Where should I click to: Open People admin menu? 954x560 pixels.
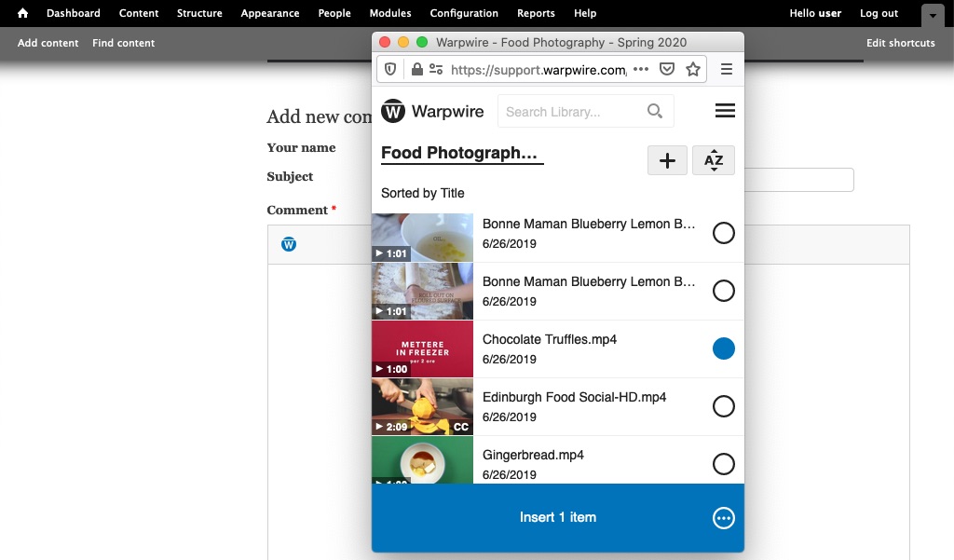(334, 13)
